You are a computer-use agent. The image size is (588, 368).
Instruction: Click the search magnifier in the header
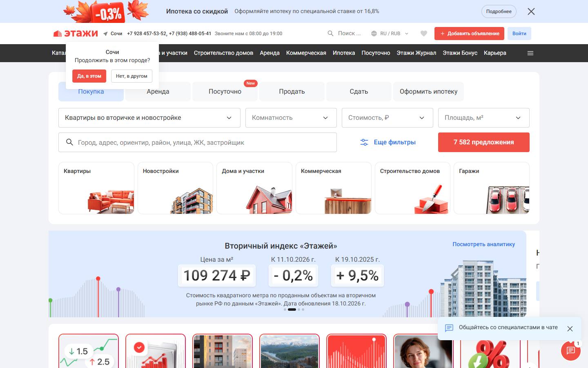[x=330, y=34]
